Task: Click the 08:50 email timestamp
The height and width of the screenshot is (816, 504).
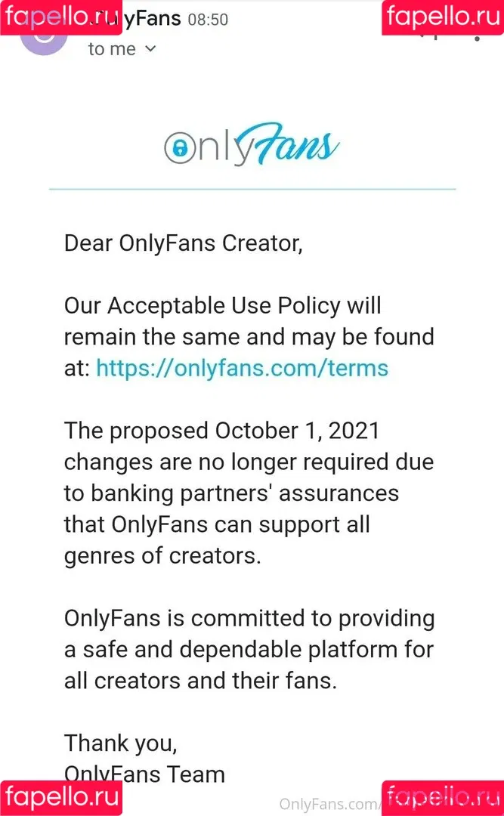Action: (x=208, y=20)
